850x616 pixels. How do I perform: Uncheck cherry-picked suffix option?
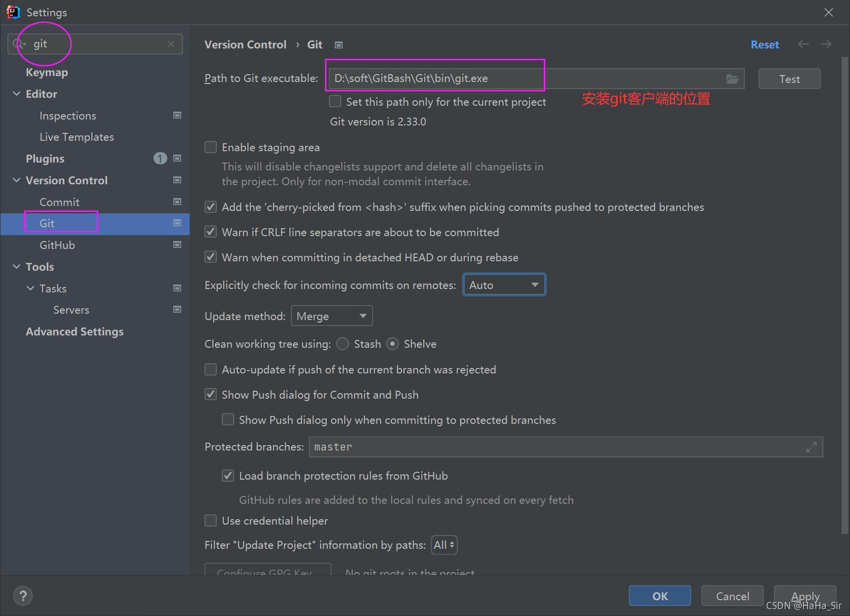coord(211,207)
